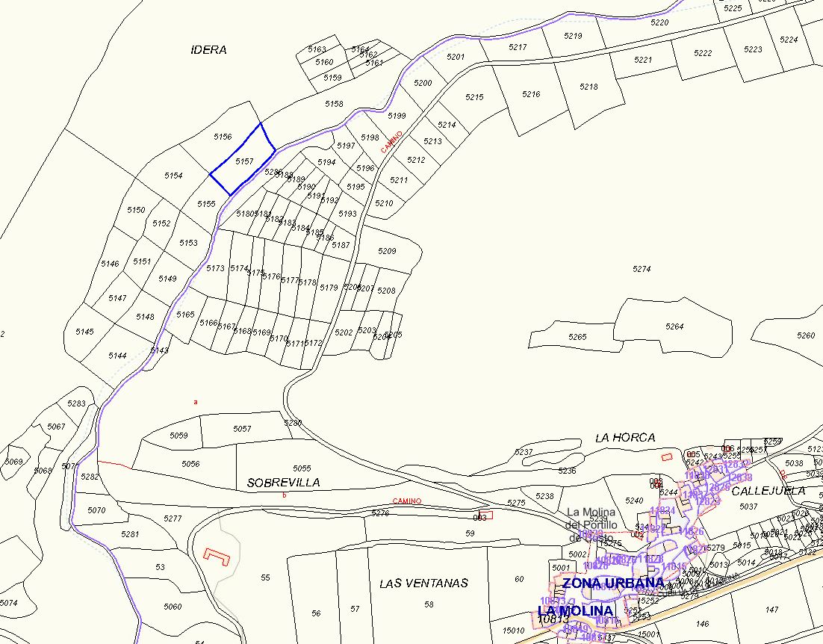The image size is (823, 644).
Task: Click the ZONA URBANA blue label
Action: click(x=612, y=583)
